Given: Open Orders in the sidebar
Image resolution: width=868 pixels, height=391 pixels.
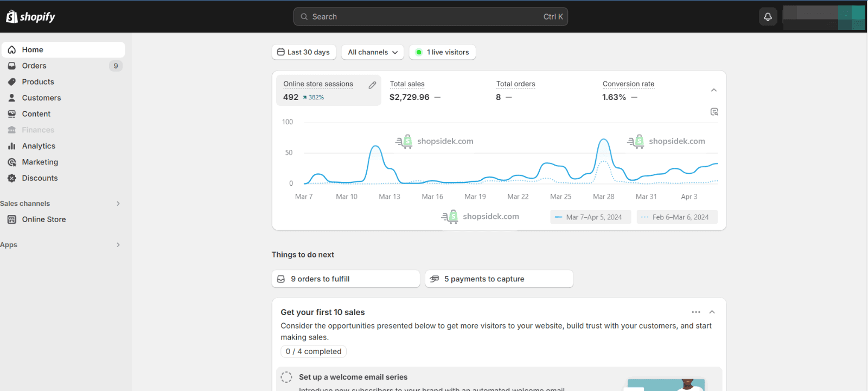Looking at the screenshot, I should click(34, 66).
